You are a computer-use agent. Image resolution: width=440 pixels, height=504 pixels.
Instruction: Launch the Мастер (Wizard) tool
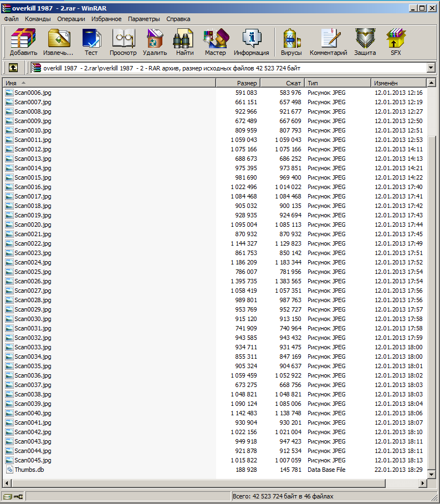216,42
